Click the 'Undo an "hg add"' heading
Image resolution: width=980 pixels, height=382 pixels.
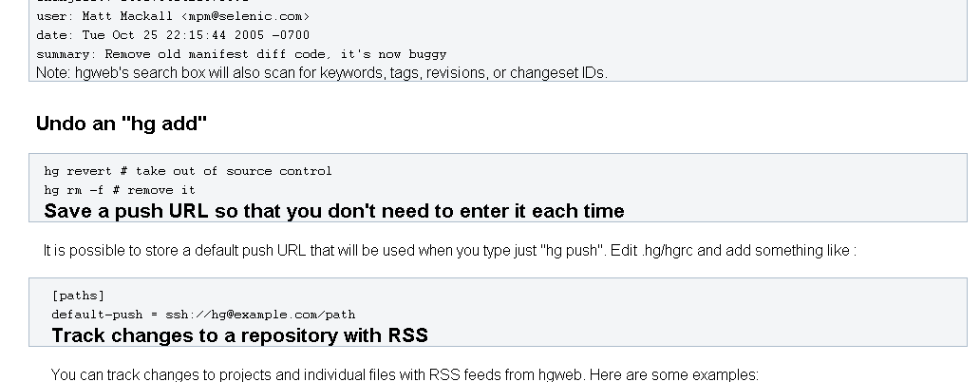122,124
